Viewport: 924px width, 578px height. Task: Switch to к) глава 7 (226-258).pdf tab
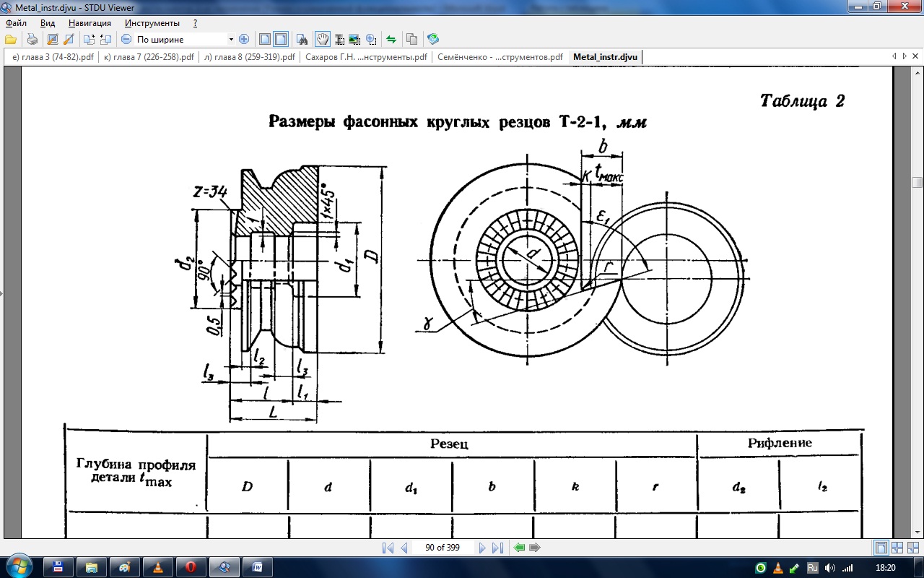(x=149, y=57)
